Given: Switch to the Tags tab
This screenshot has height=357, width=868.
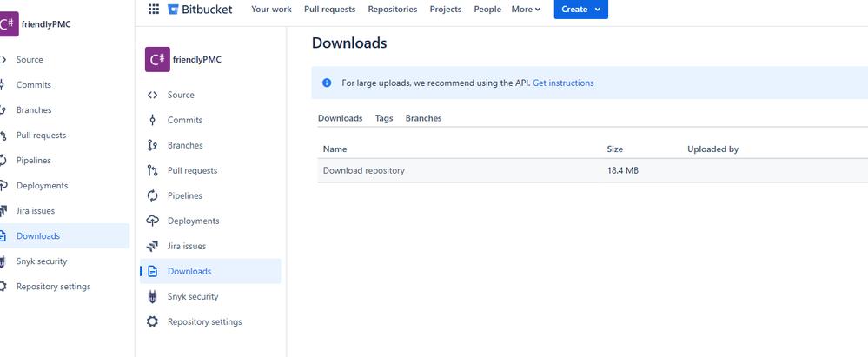Looking at the screenshot, I should 384,118.
